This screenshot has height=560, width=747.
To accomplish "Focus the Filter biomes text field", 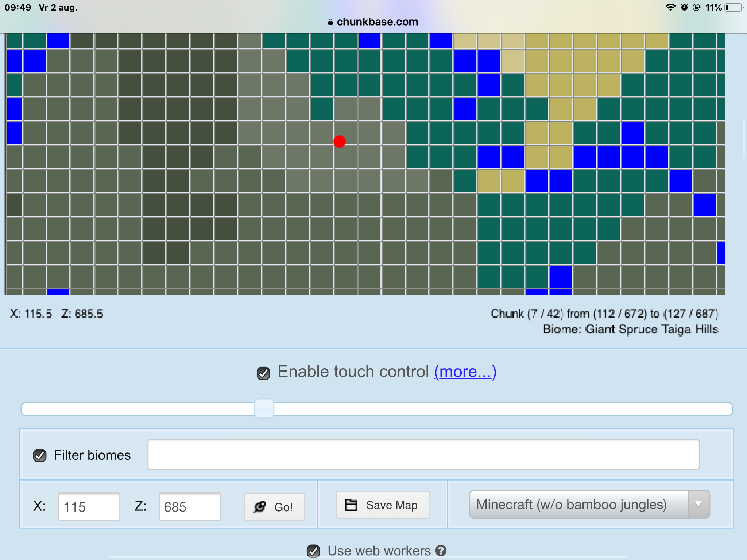I will coord(423,455).
